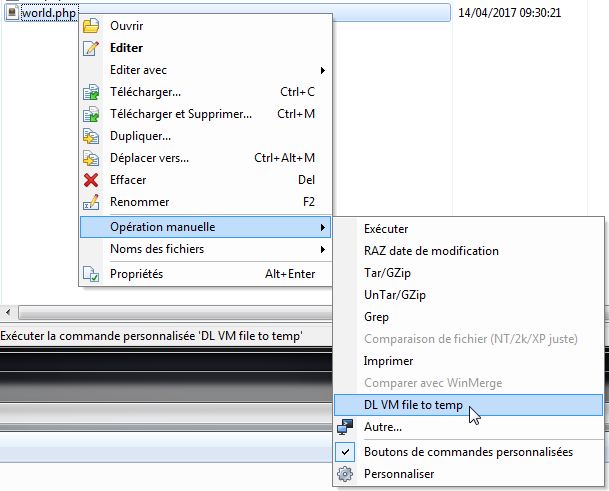This screenshot has height=491, width=609.
Task: Toggle Boutons de commandes personnalisées checkmark
Action: [x=346, y=452]
